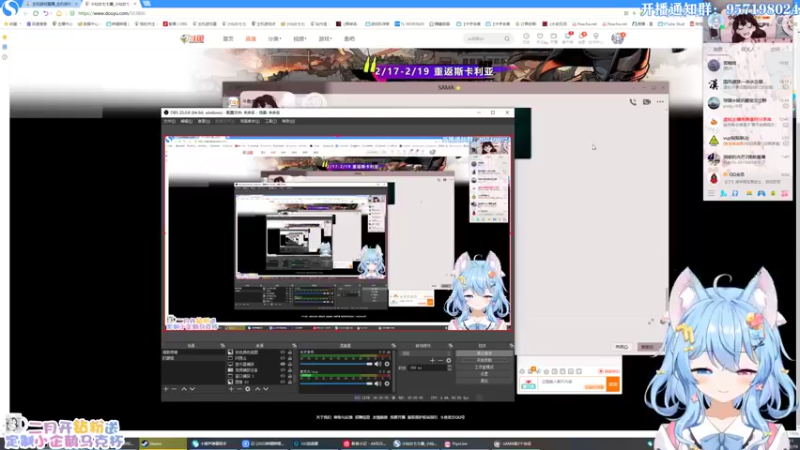Toggle visibility of 窗口捕获 2 source

(283, 376)
